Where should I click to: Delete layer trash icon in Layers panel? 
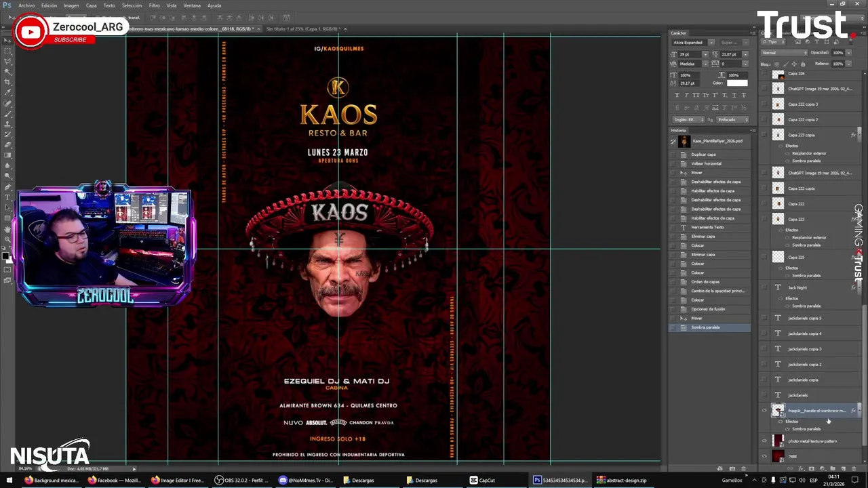point(854,469)
